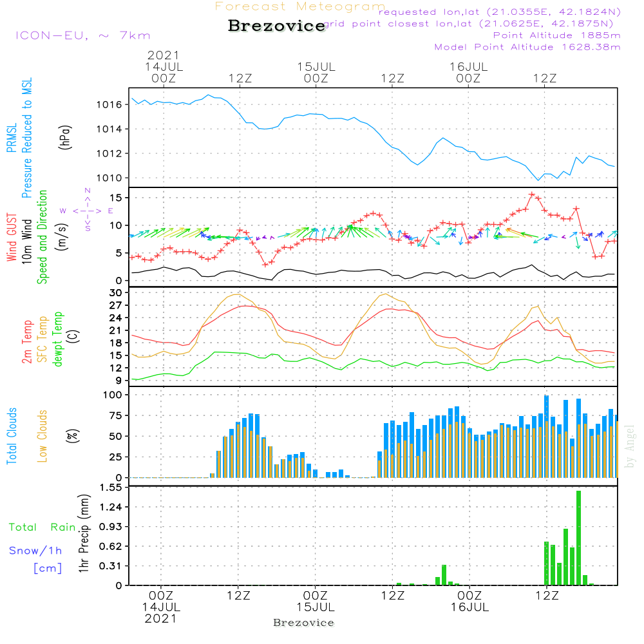
Task: Click the blue 'Total Clouds' label
Action: click(x=12, y=436)
